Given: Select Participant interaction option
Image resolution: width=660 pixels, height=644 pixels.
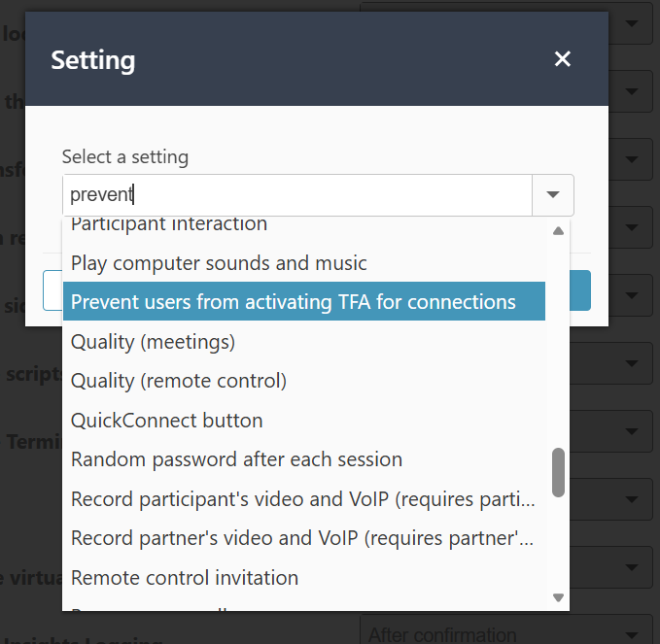Looking at the screenshot, I should click(x=169, y=225).
